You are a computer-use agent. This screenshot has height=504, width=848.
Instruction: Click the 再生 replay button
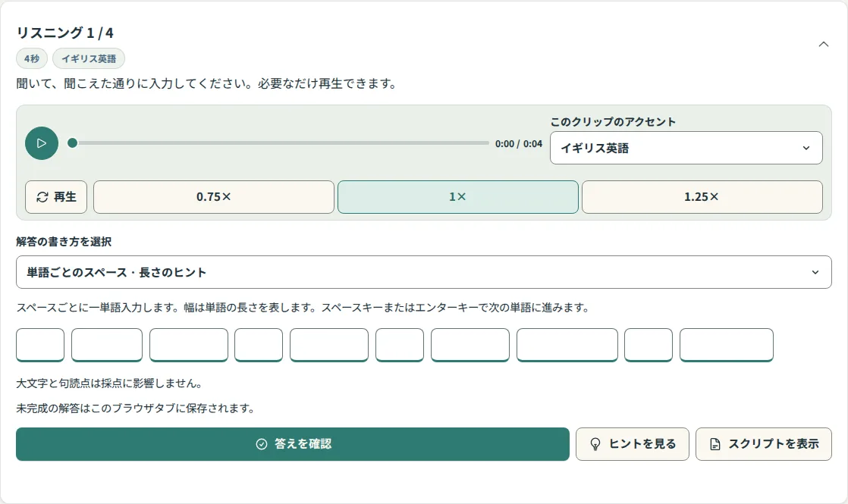pos(56,197)
